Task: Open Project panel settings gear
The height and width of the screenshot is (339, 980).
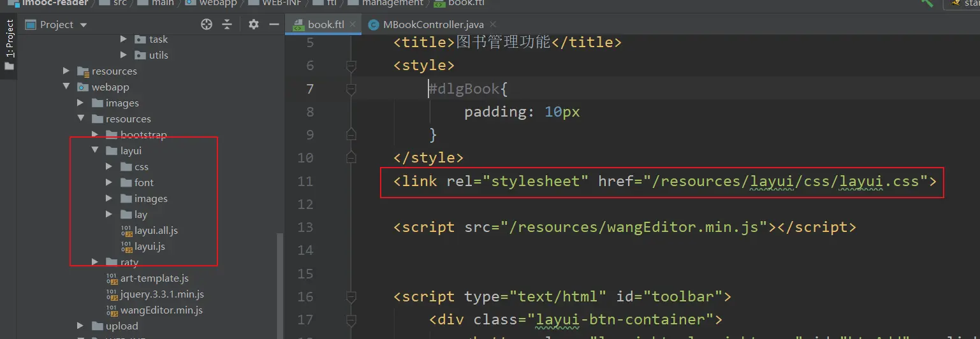Action: coord(254,25)
